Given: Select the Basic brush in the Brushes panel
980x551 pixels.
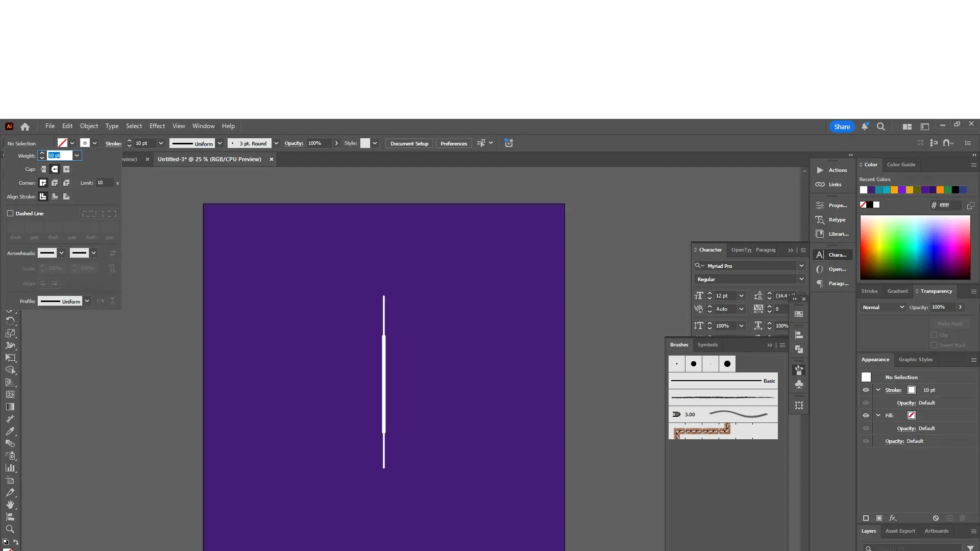Looking at the screenshot, I should coord(722,381).
